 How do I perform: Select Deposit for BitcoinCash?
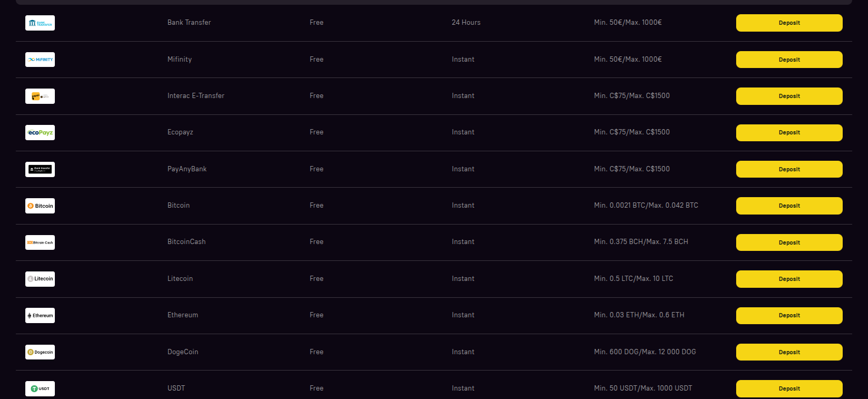click(789, 242)
